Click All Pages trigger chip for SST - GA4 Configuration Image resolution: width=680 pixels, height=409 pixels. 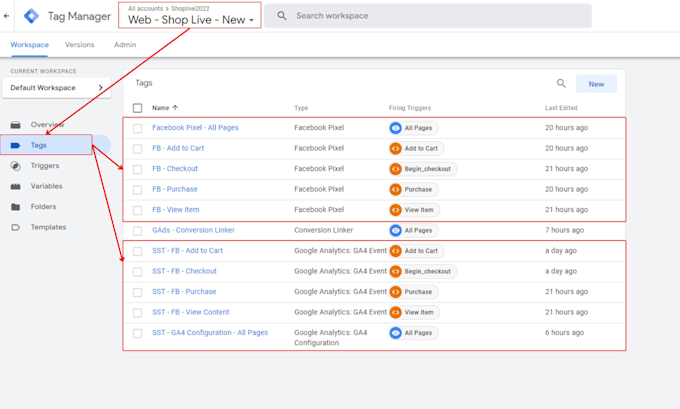[x=413, y=333]
